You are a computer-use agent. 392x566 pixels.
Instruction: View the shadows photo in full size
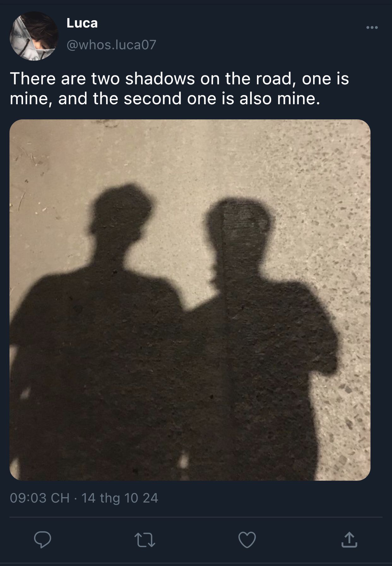190,300
